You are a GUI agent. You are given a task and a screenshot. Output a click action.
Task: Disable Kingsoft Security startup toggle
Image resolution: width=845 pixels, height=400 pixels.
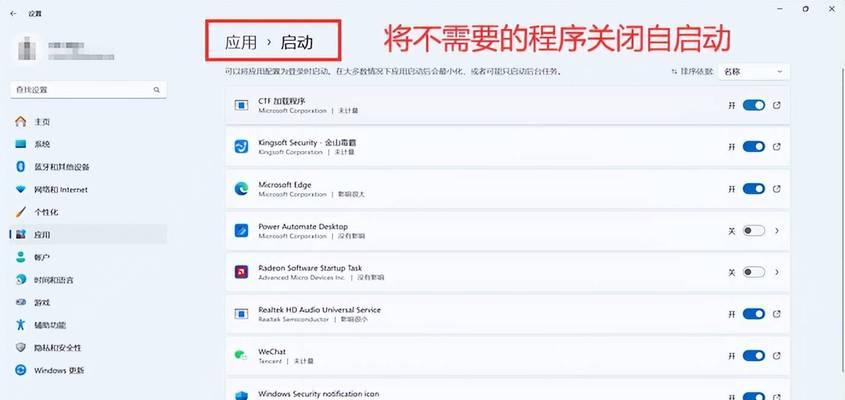pos(753,147)
